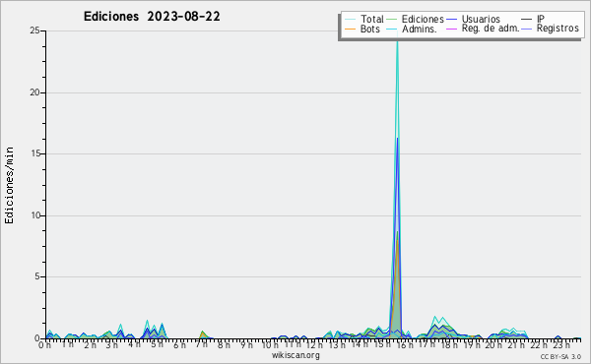Click the orange line swatch beside Bots
Viewport: 591px width, 364px height.
click(350, 29)
